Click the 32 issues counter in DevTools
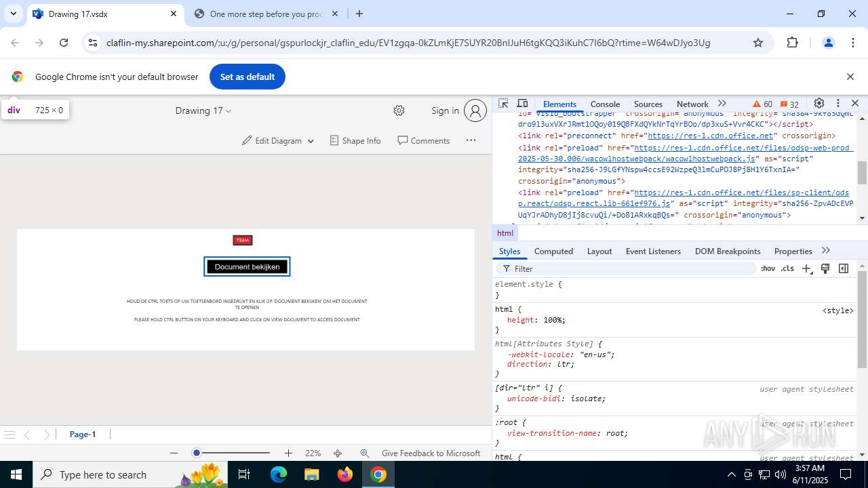 (789, 104)
